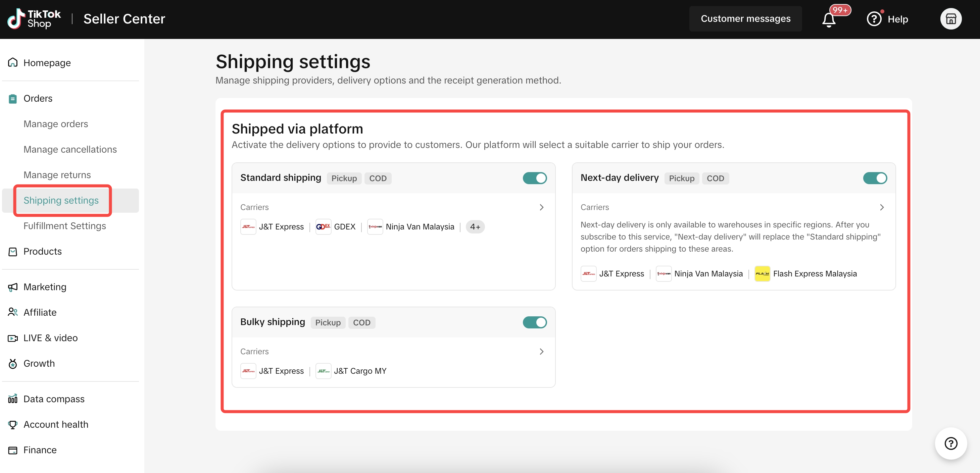Image resolution: width=980 pixels, height=473 pixels.
Task: Click the GDEX carrier logo
Action: 323,227
